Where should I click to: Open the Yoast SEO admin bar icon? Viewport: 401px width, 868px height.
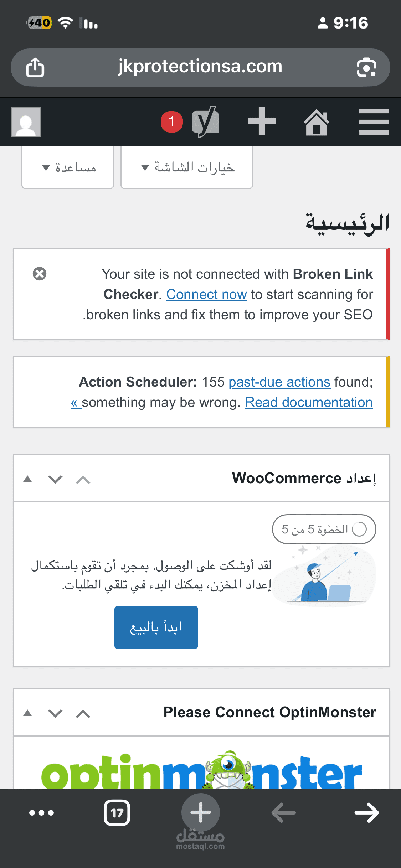205,122
